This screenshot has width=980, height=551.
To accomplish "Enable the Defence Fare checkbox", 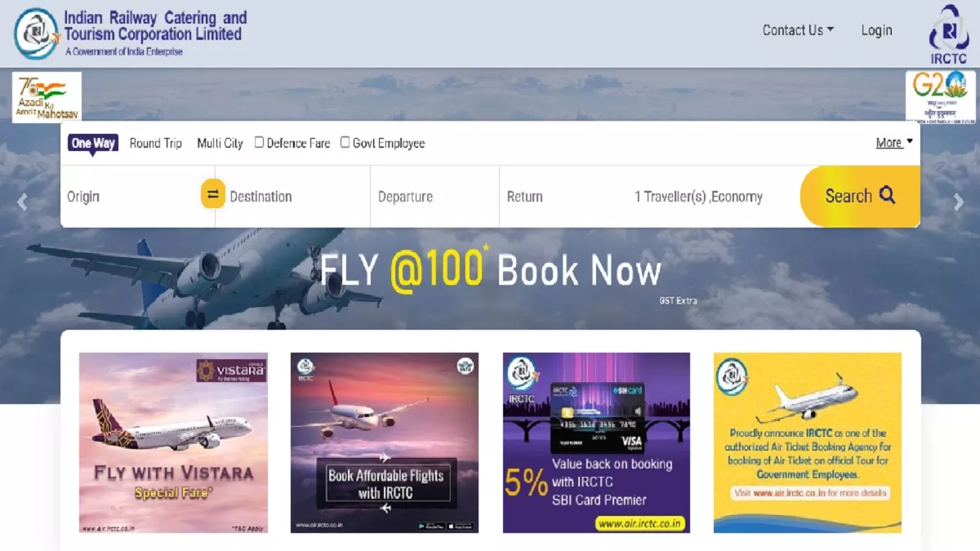I will click(x=259, y=142).
